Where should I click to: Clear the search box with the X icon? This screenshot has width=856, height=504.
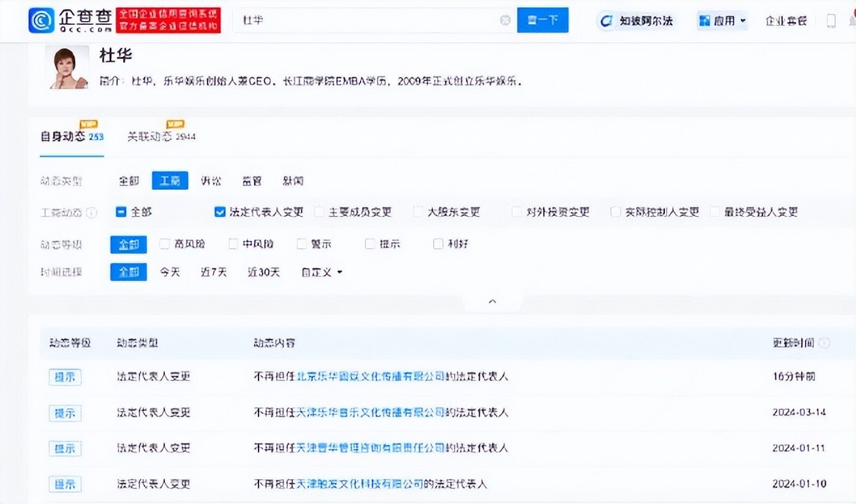tap(505, 20)
